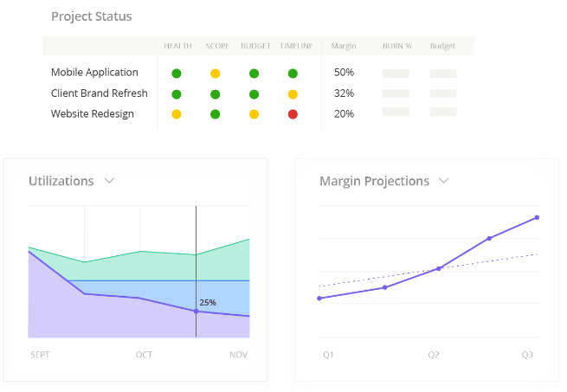Expand the Margin Projections dropdown chevron
Image resolution: width=567 pixels, height=392 pixels.
(444, 181)
